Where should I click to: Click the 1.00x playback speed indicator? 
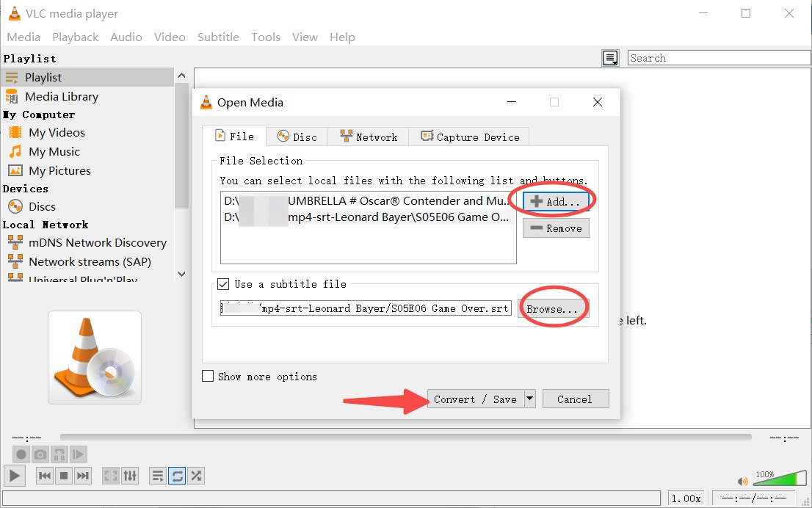coord(686,498)
